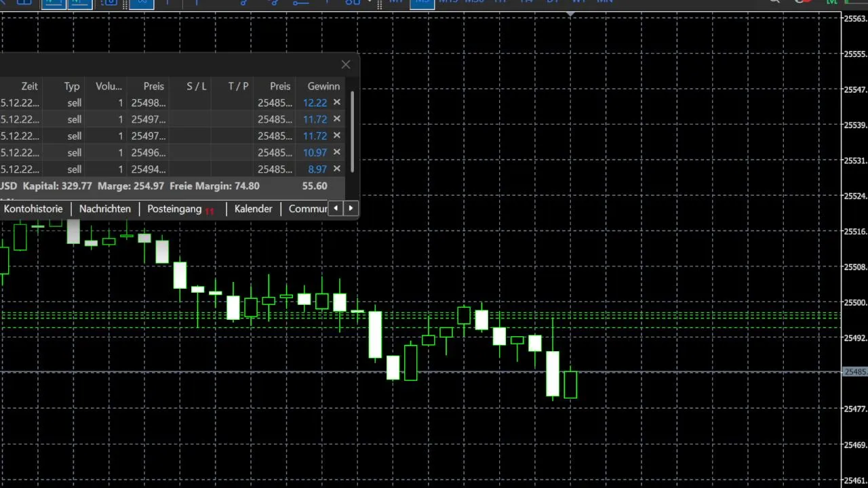Select the 10.97 profit value
This screenshot has height=488, width=868.
(315, 152)
